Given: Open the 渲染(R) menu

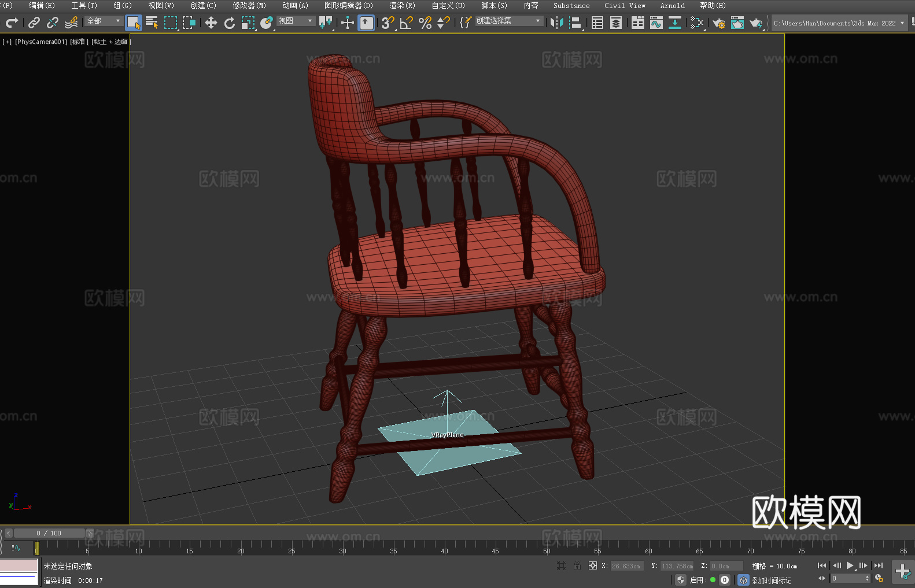Looking at the screenshot, I should (x=402, y=5).
